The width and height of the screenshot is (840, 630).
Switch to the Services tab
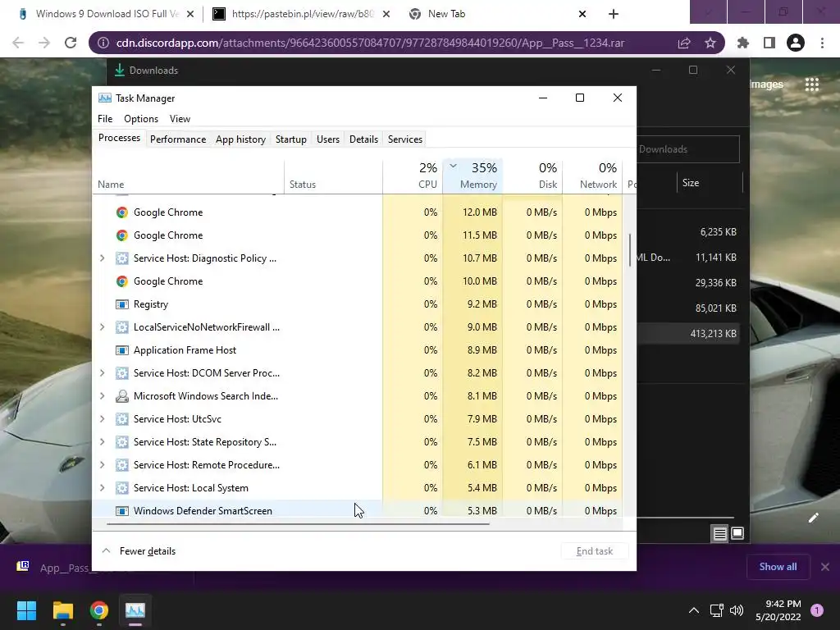click(405, 139)
